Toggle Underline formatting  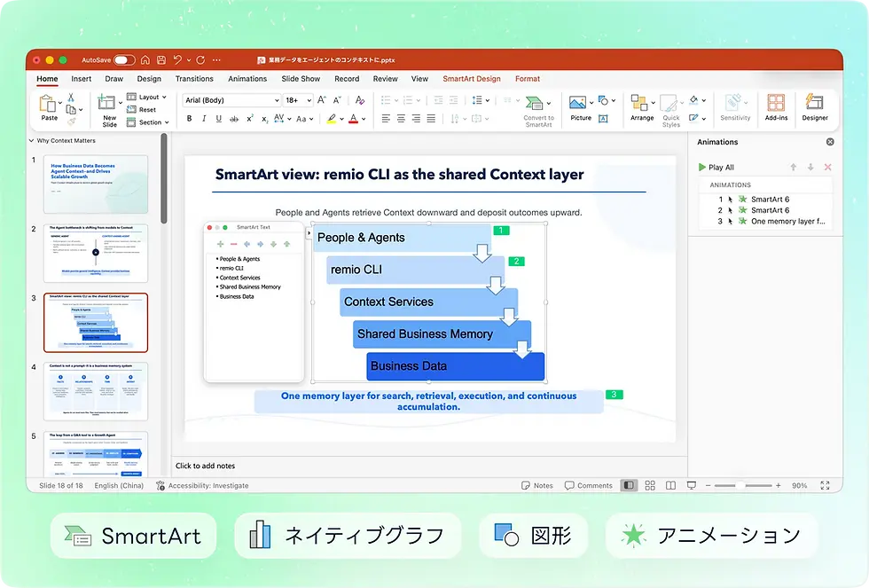(x=219, y=119)
